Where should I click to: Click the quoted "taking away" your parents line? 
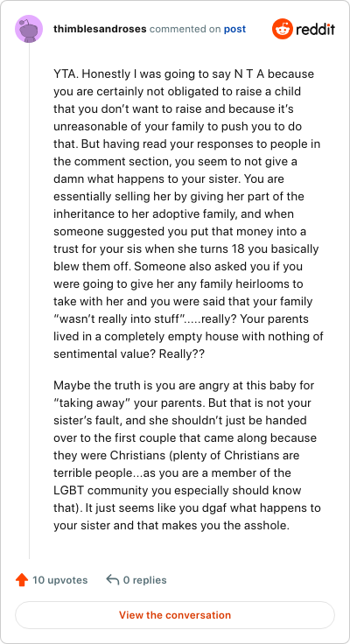coord(182,403)
